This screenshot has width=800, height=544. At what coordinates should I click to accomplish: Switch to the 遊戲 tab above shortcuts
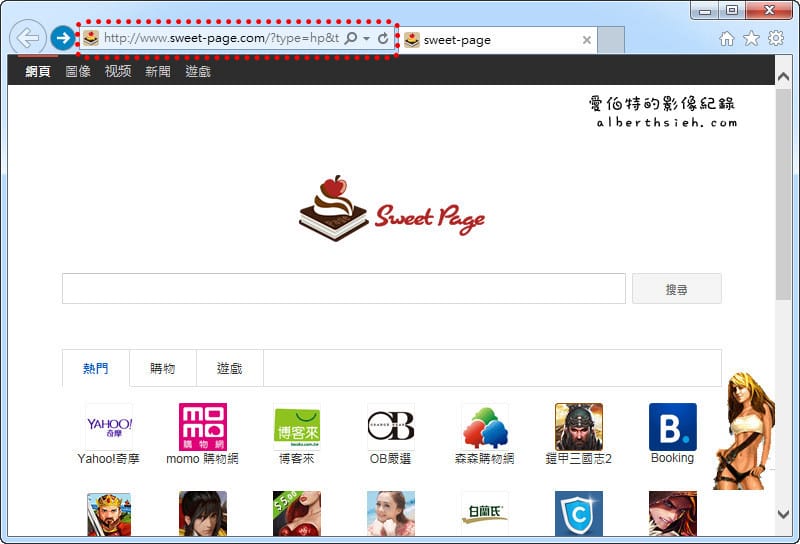click(x=230, y=368)
